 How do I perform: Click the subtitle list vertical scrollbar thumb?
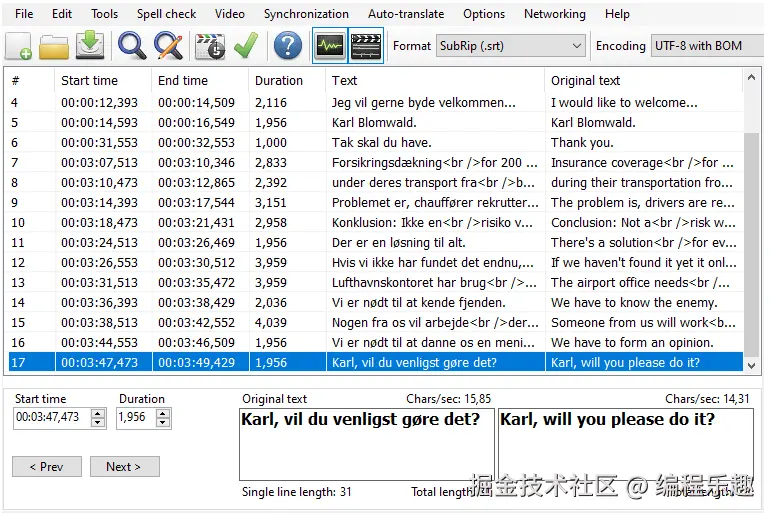751,244
